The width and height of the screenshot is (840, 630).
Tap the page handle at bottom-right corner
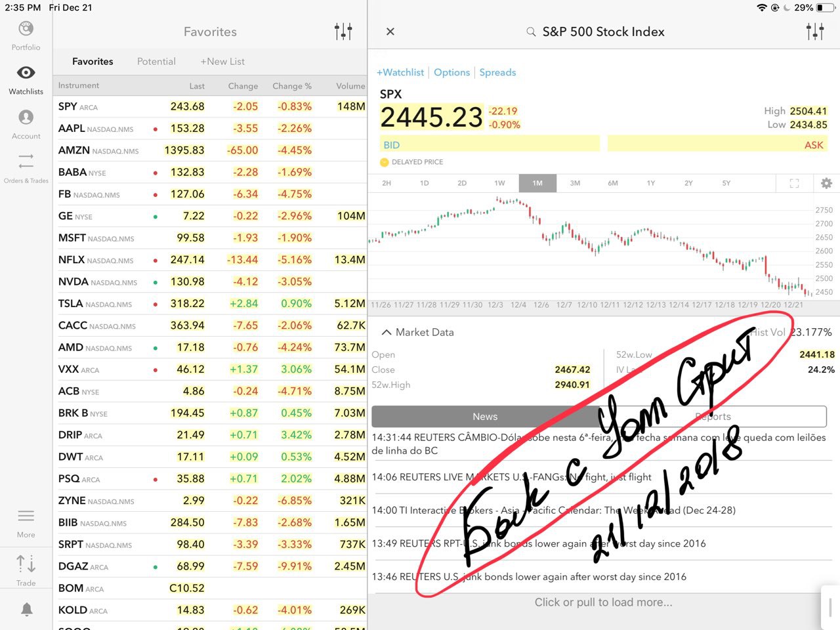(831, 607)
